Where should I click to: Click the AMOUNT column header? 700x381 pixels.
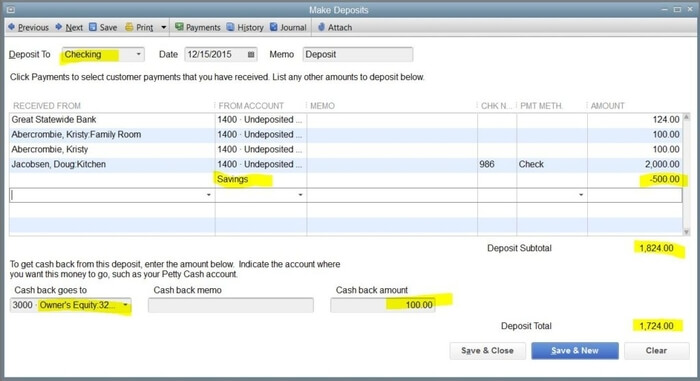(608, 106)
